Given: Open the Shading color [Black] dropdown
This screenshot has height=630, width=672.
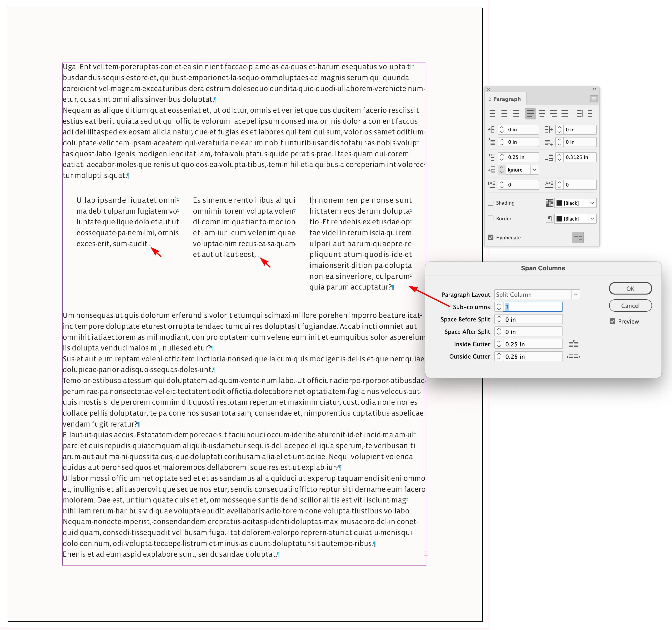Looking at the screenshot, I should point(592,203).
